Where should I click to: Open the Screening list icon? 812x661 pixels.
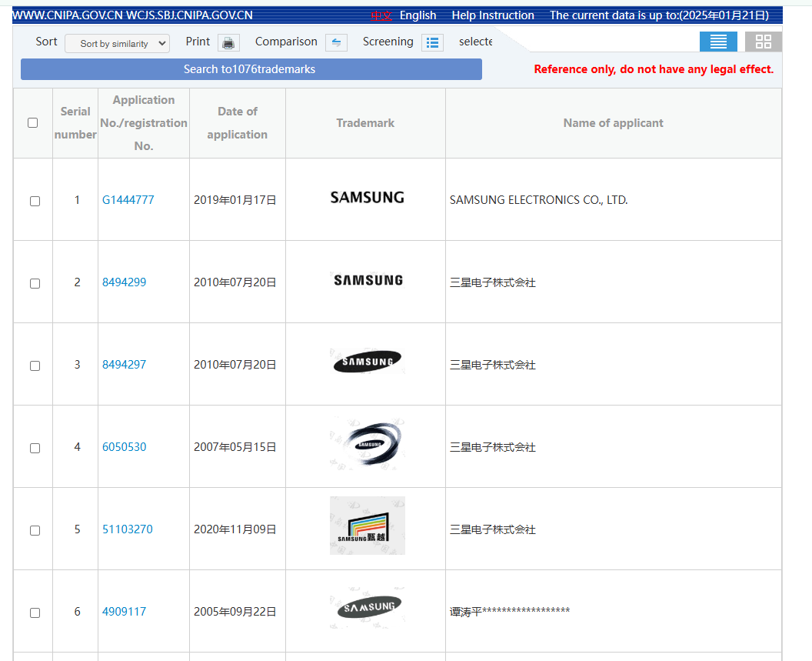tap(432, 42)
